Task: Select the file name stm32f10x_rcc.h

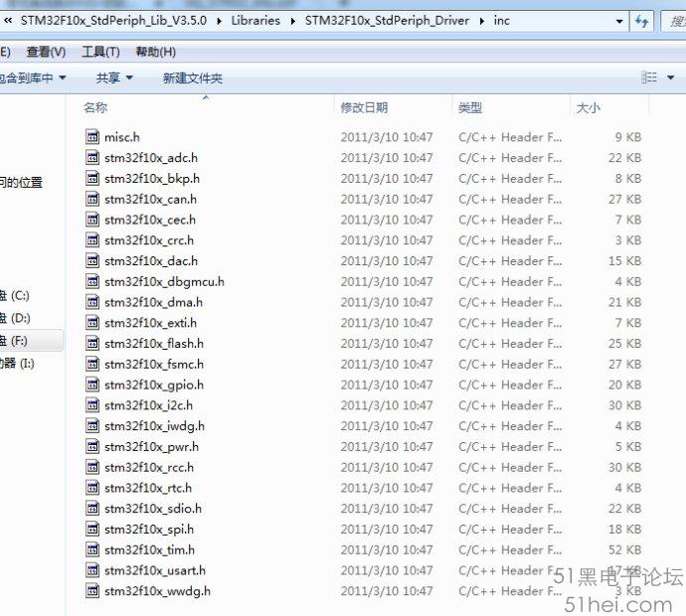Action: 149,467
